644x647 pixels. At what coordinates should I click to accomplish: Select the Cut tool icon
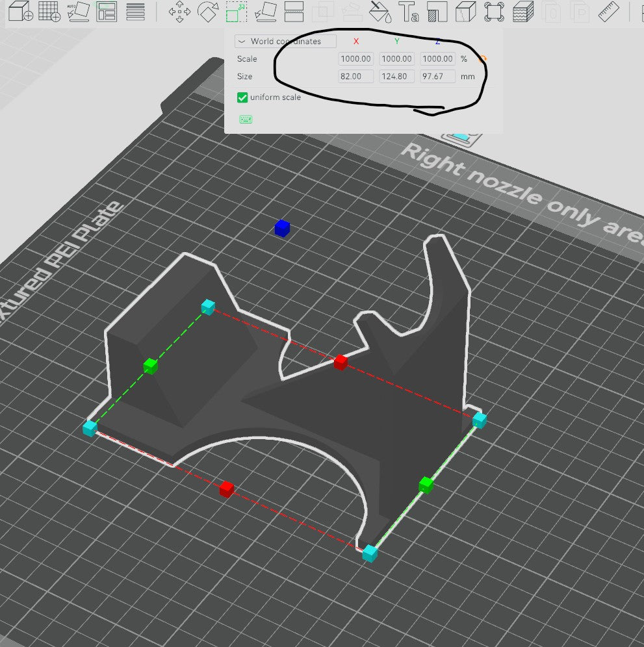pos(294,12)
